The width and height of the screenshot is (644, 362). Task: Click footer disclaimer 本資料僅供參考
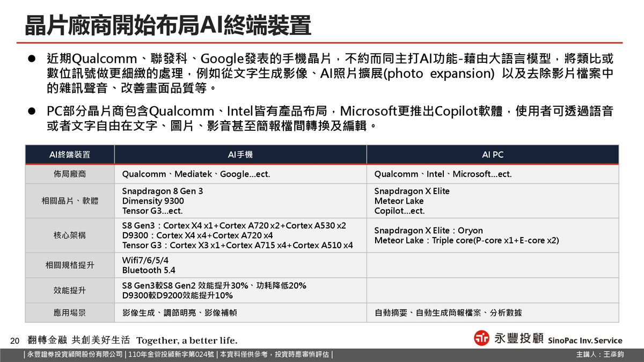(274, 354)
